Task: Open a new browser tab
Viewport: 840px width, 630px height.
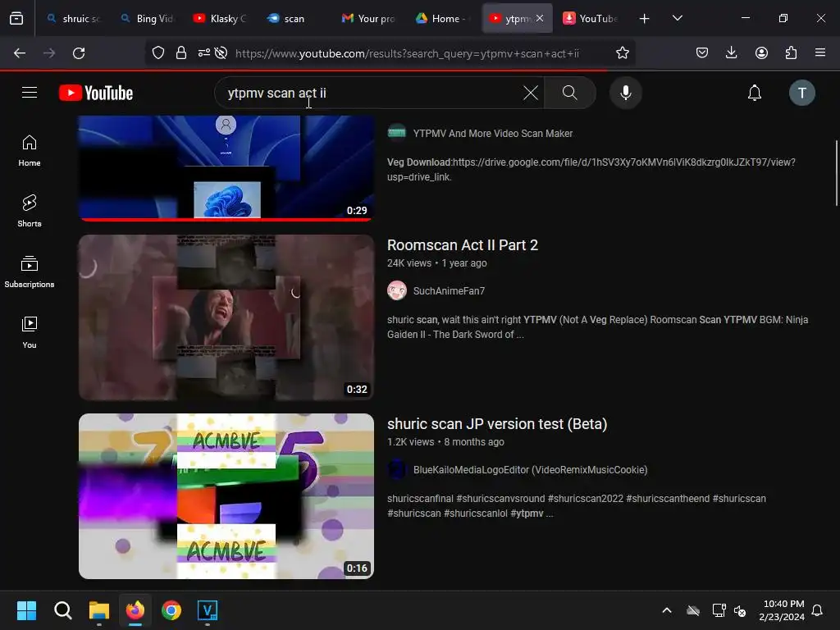Action: (645, 19)
